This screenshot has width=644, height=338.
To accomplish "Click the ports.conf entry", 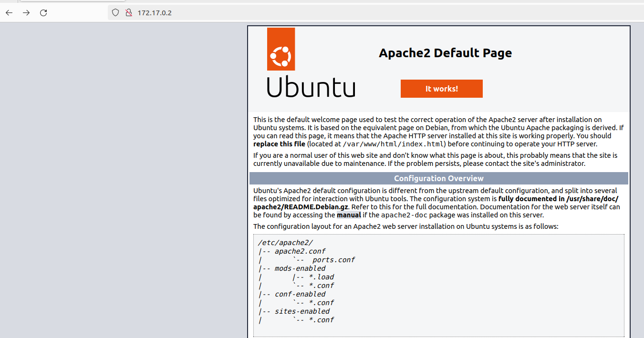I will point(333,260).
